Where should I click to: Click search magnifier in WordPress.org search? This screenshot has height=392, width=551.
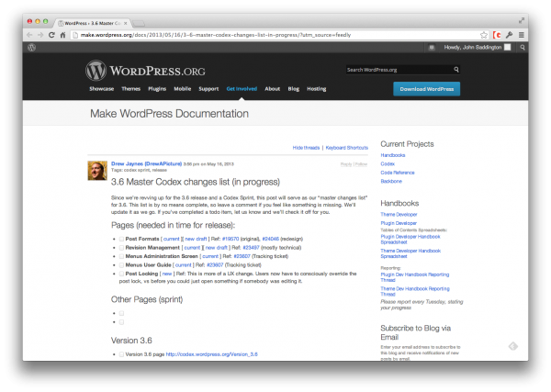tap(456, 70)
